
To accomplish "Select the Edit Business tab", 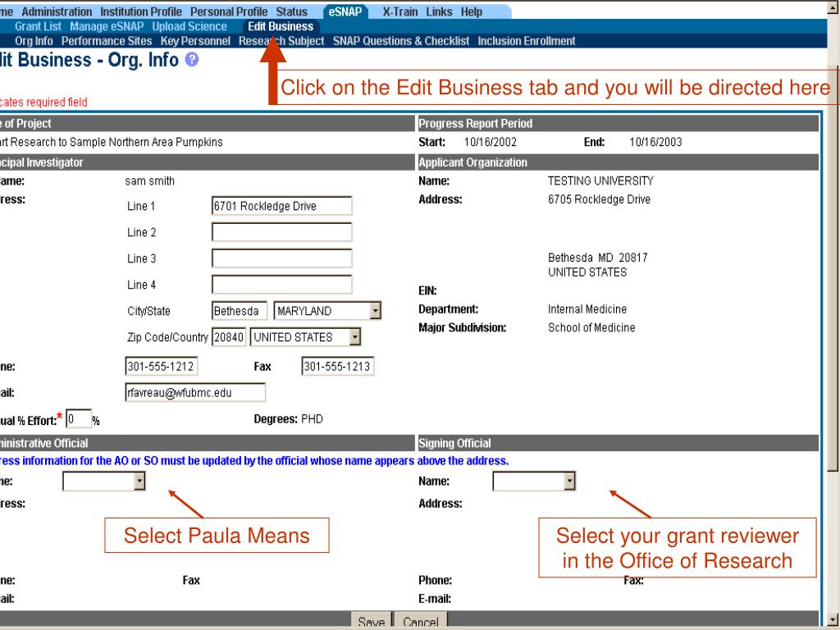I will click(281, 26).
